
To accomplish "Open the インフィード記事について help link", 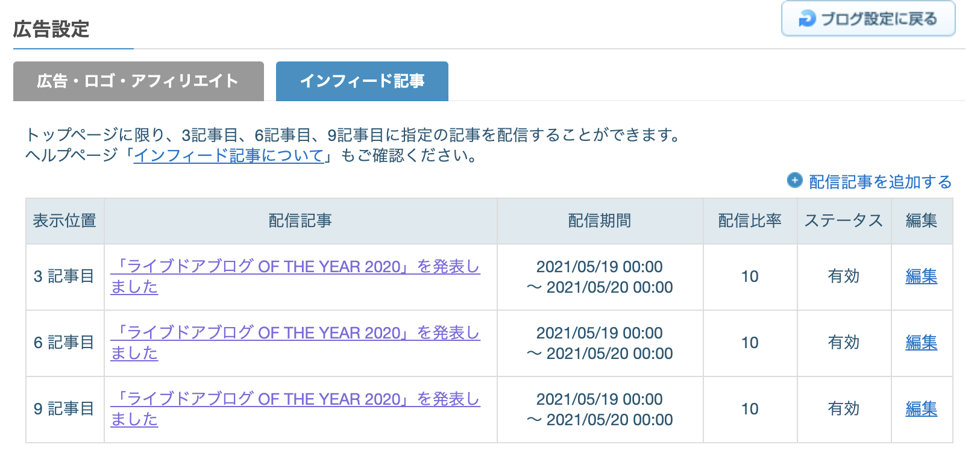I will click(x=229, y=155).
